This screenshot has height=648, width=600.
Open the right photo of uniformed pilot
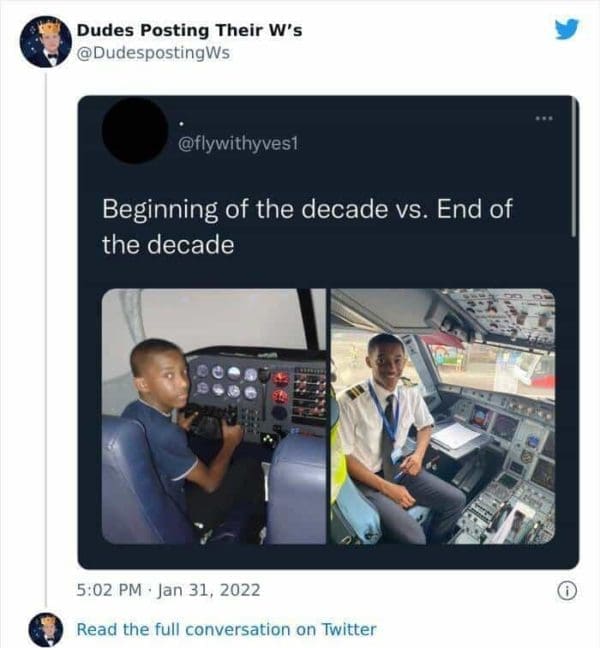442,416
